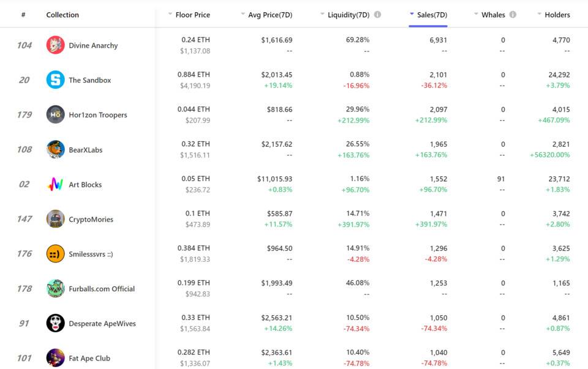Image resolution: width=588 pixels, height=369 pixels.
Task: Click the Hor1zon Troopers avatar icon
Action: [56, 114]
